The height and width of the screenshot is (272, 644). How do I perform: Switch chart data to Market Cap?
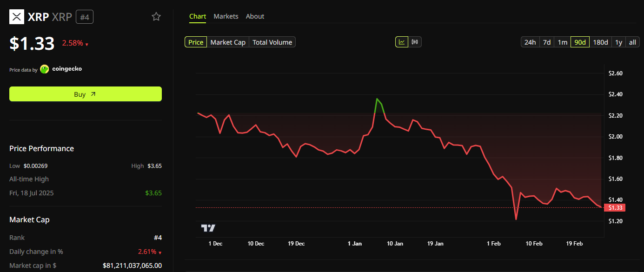228,42
